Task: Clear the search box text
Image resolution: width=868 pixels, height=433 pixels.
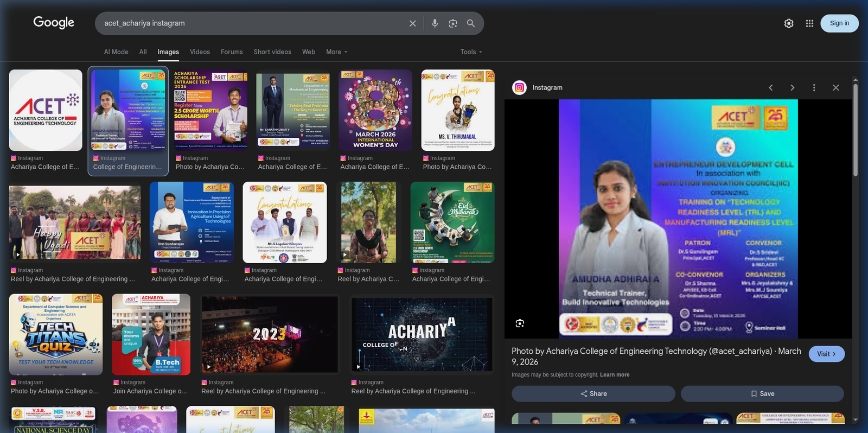Action: pos(413,23)
